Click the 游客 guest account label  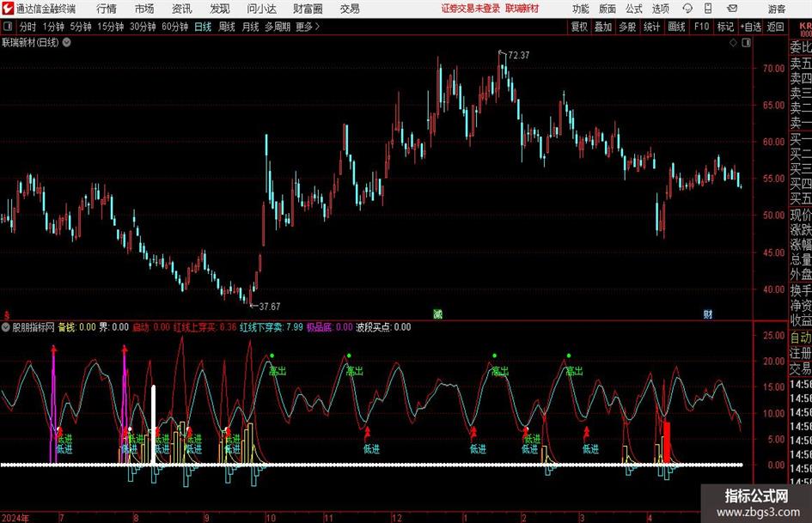coord(777,9)
